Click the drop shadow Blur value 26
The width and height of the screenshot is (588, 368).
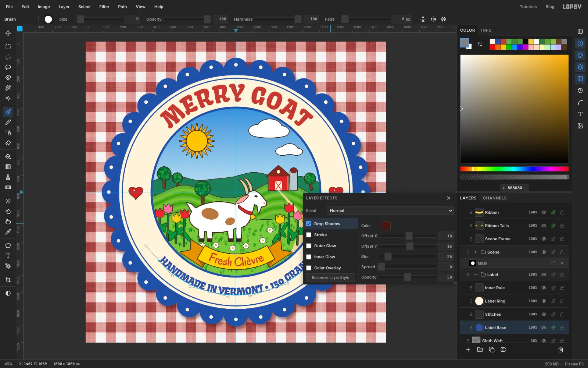(447, 256)
